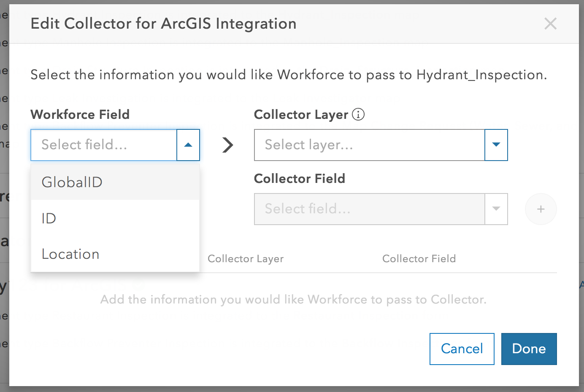Click the Collector Layer table column header
This screenshot has width=584, height=392.
[x=246, y=259]
